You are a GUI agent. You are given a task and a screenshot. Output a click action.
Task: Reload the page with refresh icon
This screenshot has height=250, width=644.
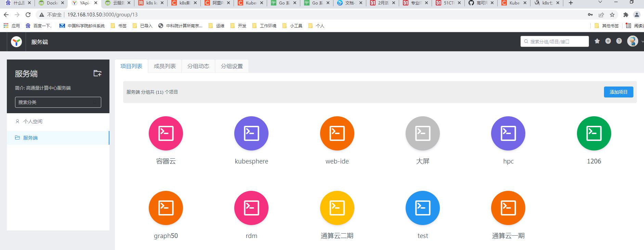click(x=28, y=15)
